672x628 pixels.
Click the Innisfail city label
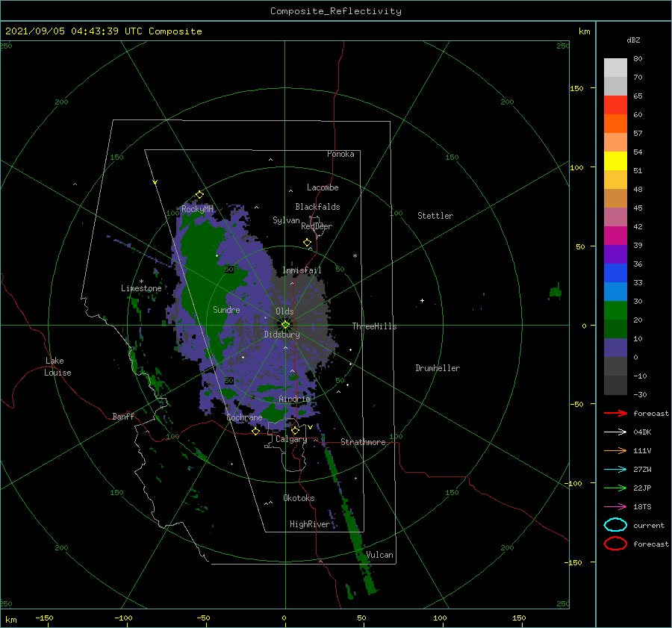[302, 270]
